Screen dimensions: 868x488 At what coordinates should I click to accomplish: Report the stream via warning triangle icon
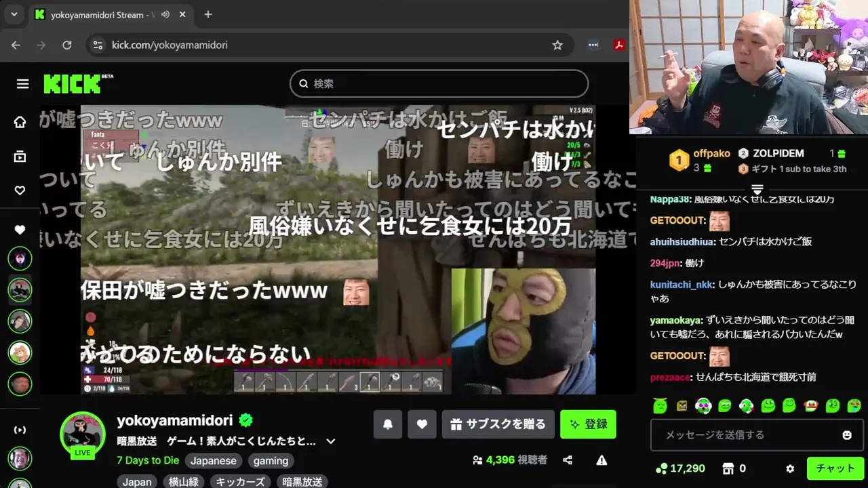coord(601,460)
